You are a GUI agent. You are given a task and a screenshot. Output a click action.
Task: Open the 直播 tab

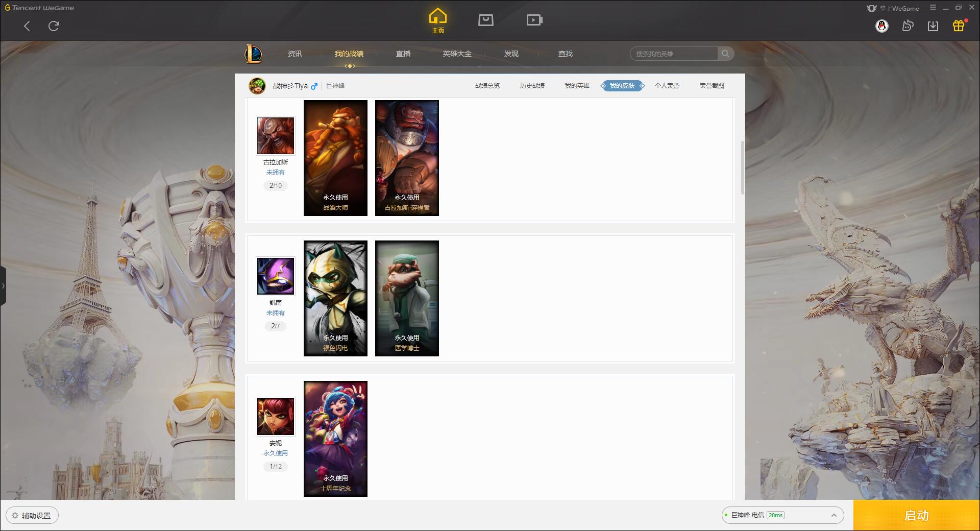click(x=403, y=54)
